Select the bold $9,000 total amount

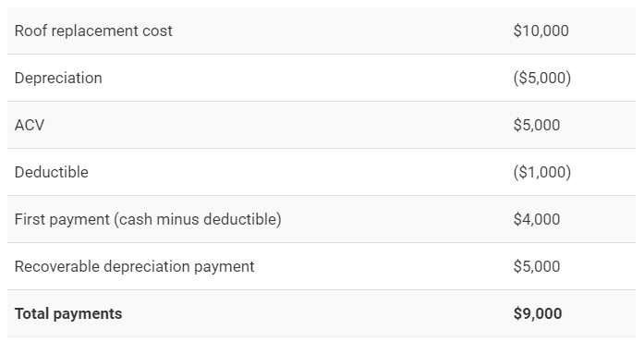click(x=538, y=314)
